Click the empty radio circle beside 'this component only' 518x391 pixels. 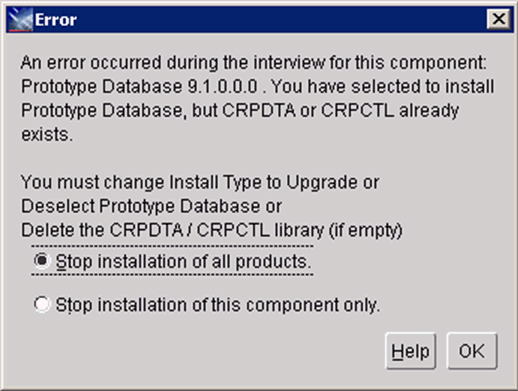click(x=42, y=304)
